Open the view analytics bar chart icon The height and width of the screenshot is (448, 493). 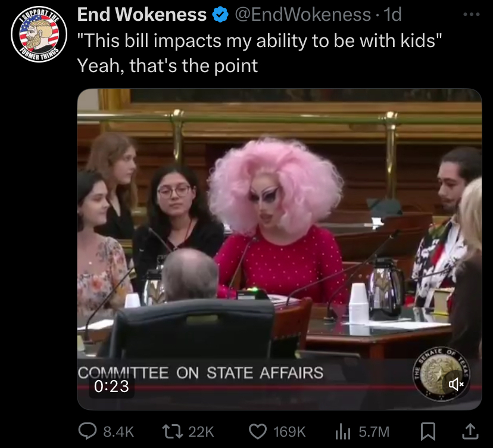click(x=343, y=432)
